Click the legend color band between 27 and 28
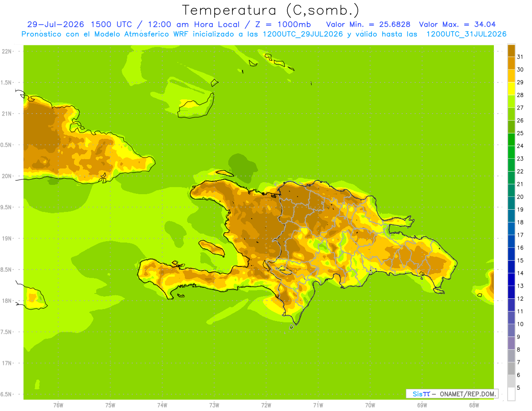Screen dimensions: 532x411 (511, 101)
